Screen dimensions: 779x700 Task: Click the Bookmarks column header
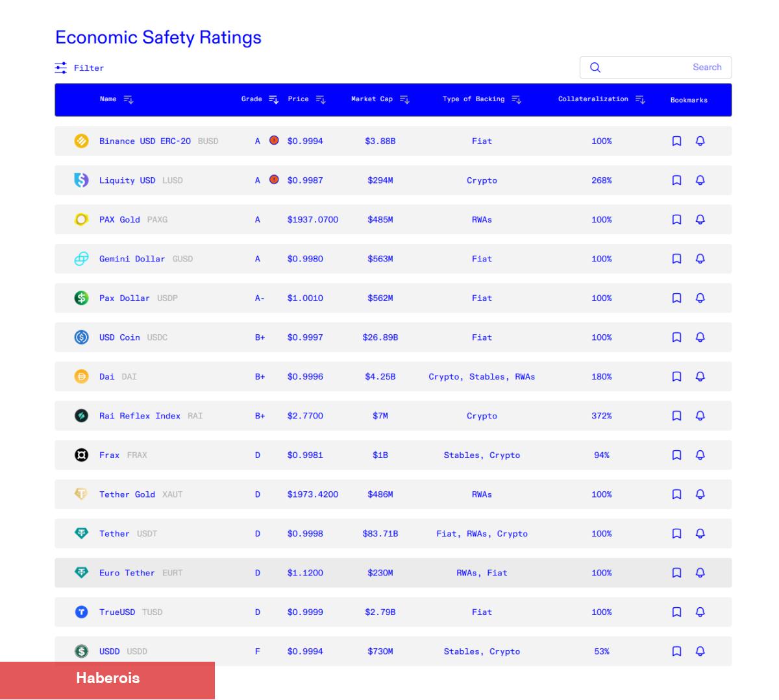(x=689, y=100)
